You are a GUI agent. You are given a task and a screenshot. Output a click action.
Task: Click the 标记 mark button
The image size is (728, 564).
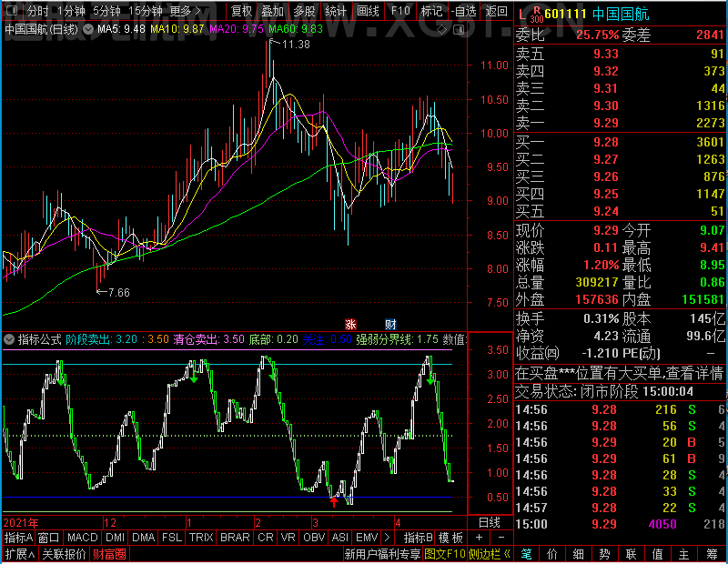click(x=431, y=11)
